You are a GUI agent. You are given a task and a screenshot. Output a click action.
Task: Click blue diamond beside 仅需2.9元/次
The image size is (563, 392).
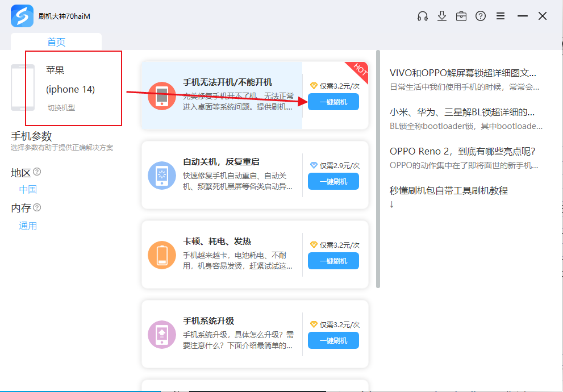tap(314, 165)
